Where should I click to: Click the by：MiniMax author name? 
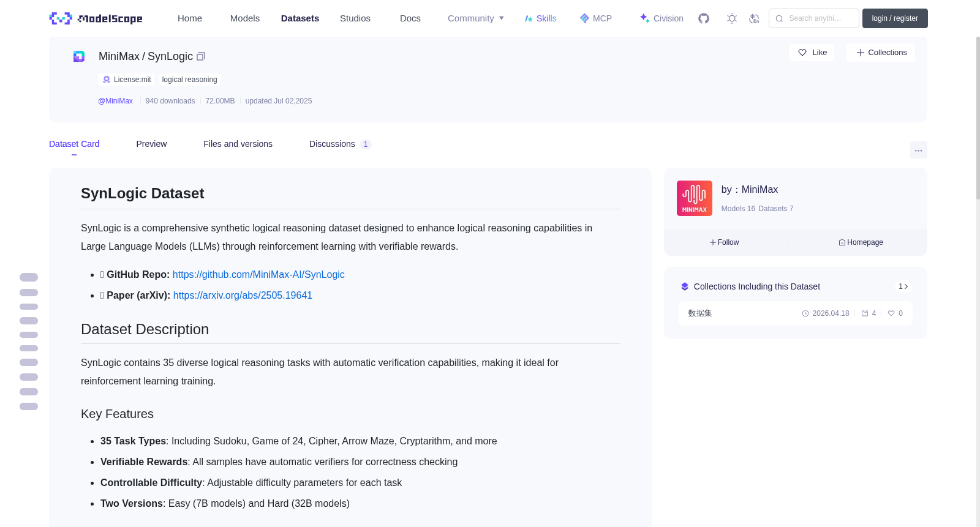[x=750, y=190]
